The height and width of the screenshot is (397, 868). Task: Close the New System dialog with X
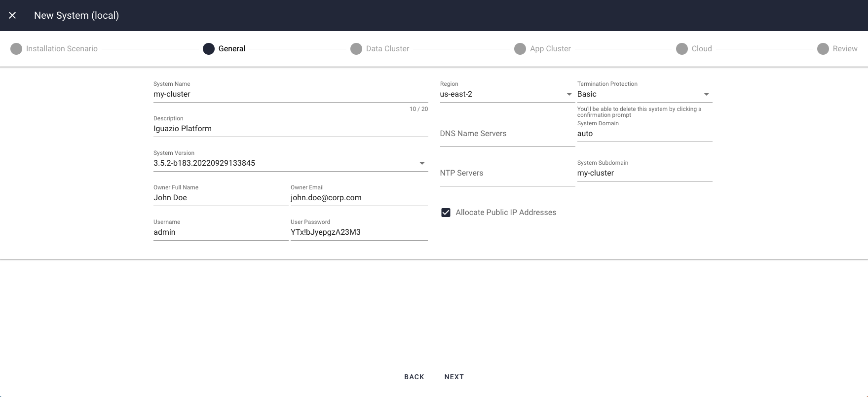(12, 15)
